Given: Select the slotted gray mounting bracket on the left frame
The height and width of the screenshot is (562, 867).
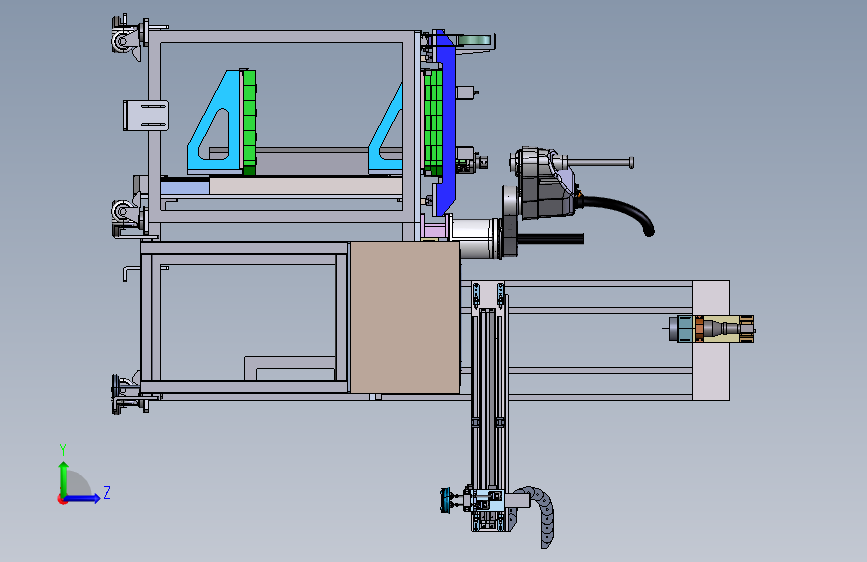Looking at the screenshot, I should (145, 116).
